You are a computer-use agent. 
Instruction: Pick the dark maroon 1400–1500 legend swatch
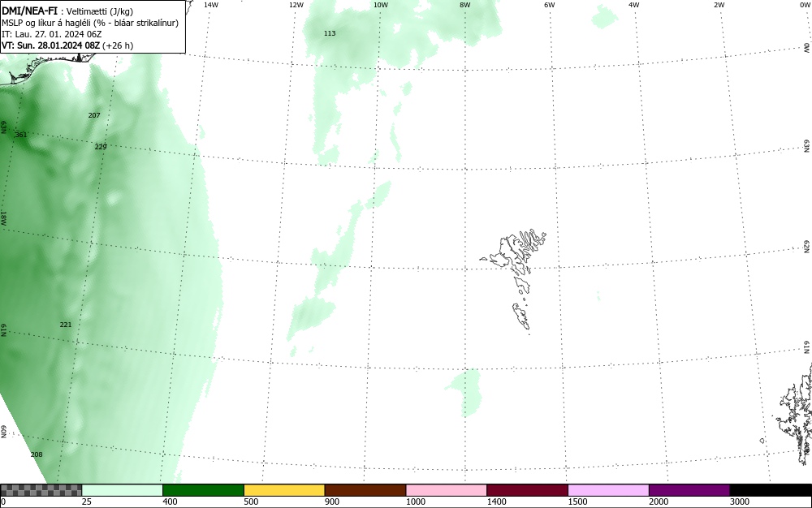pyautogui.click(x=527, y=490)
